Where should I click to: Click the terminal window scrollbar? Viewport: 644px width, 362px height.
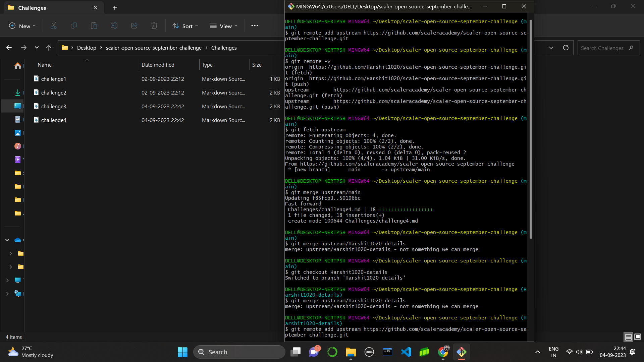[x=531, y=129]
